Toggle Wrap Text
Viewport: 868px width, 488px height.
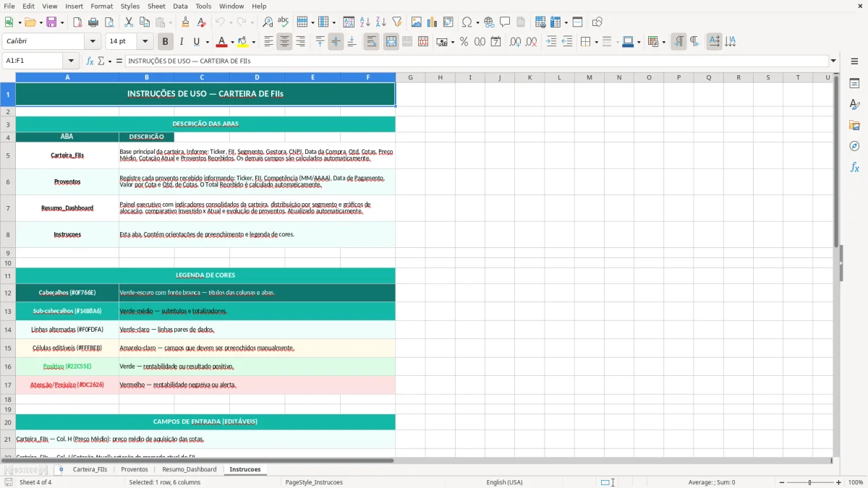click(x=371, y=42)
